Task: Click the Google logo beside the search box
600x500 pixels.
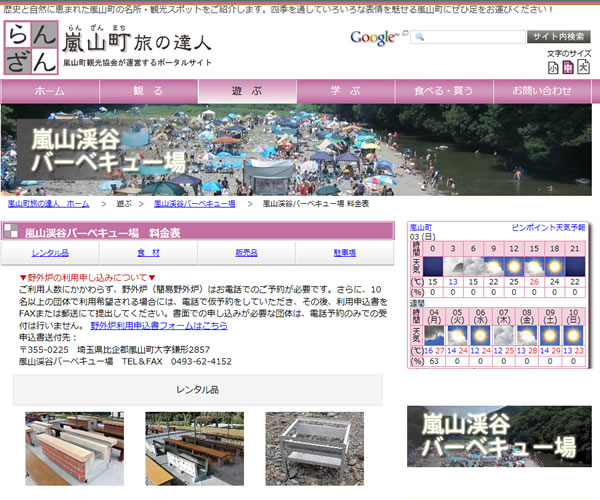Action: pos(374,38)
